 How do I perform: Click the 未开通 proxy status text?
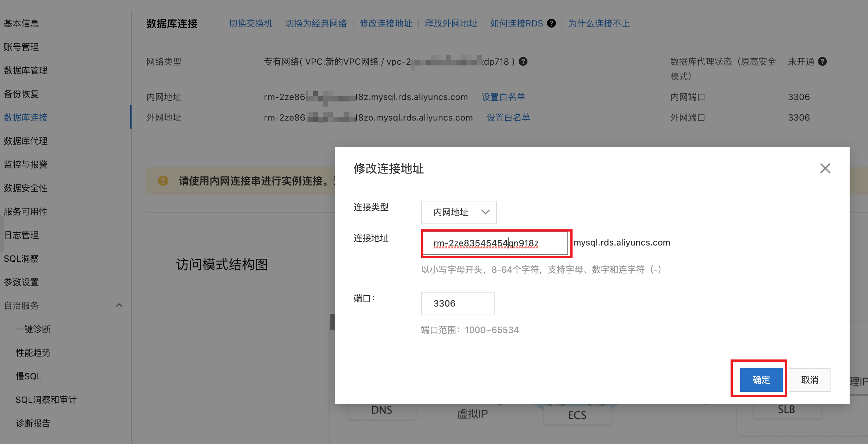tap(801, 61)
